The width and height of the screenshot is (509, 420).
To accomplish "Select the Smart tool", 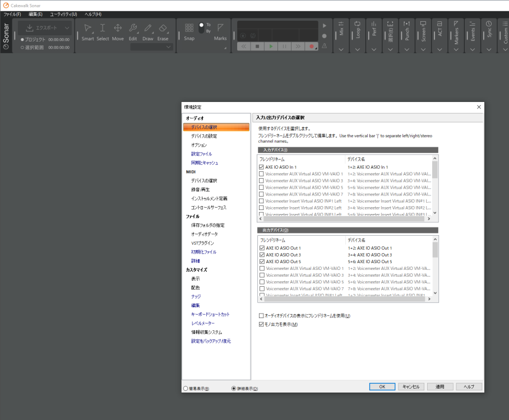I will 87,32.
